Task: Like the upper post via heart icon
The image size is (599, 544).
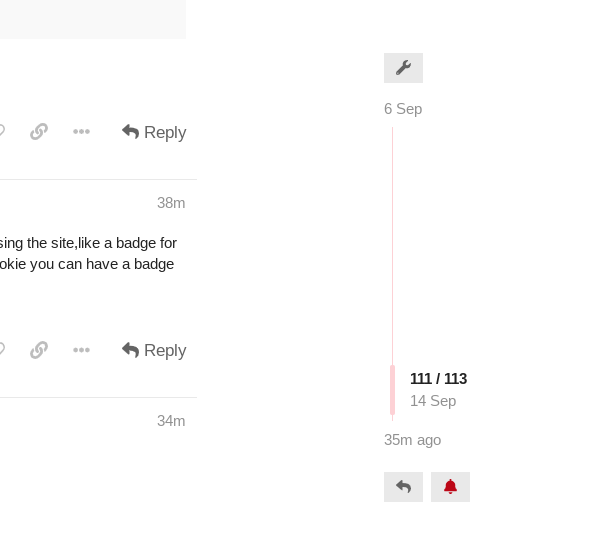Action: coord(1,132)
